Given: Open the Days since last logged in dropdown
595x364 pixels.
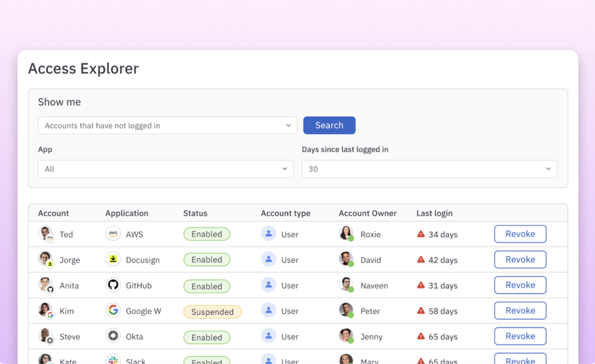Looking at the screenshot, I should click(x=429, y=169).
